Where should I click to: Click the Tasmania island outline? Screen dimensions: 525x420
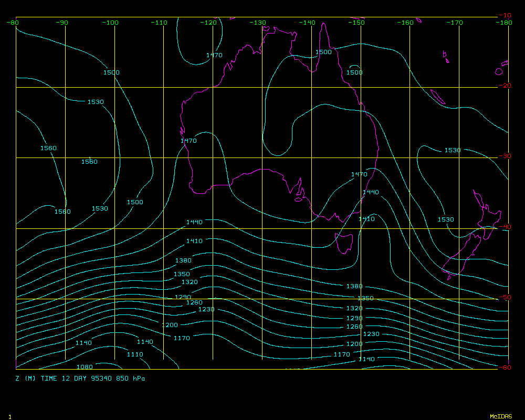[344, 243]
